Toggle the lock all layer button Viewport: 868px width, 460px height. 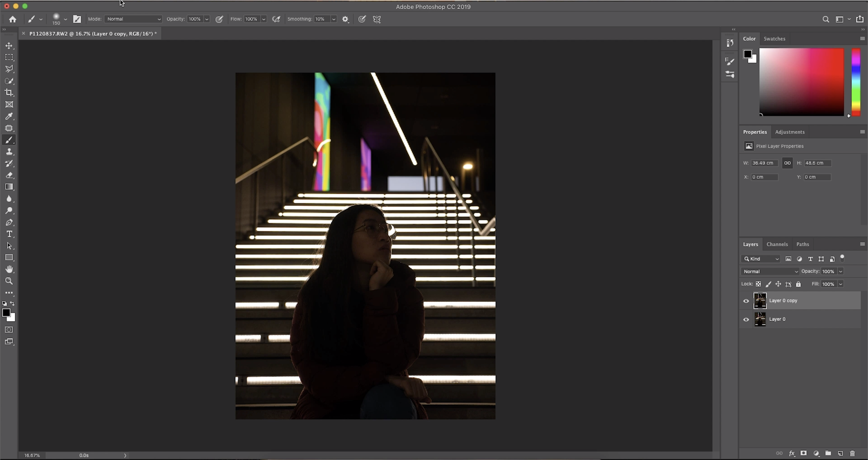(x=798, y=284)
